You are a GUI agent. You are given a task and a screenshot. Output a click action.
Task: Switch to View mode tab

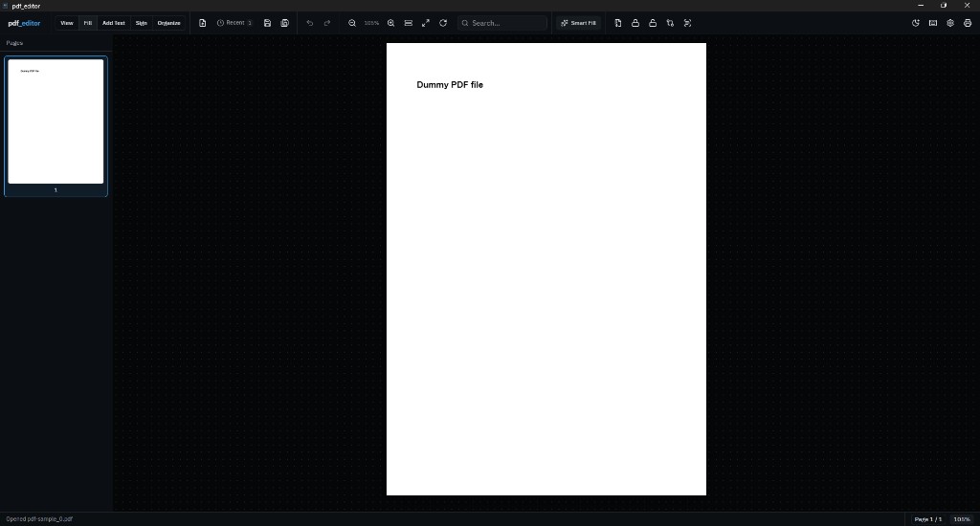[67, 23]
